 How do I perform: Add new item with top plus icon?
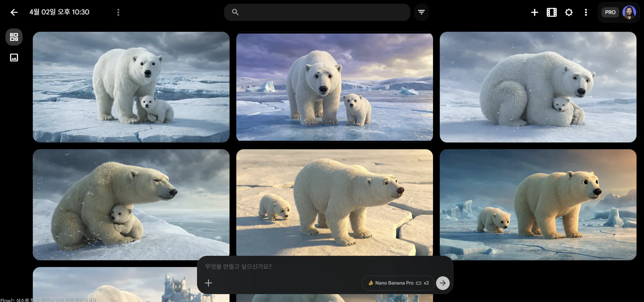(x=535, y=12)
